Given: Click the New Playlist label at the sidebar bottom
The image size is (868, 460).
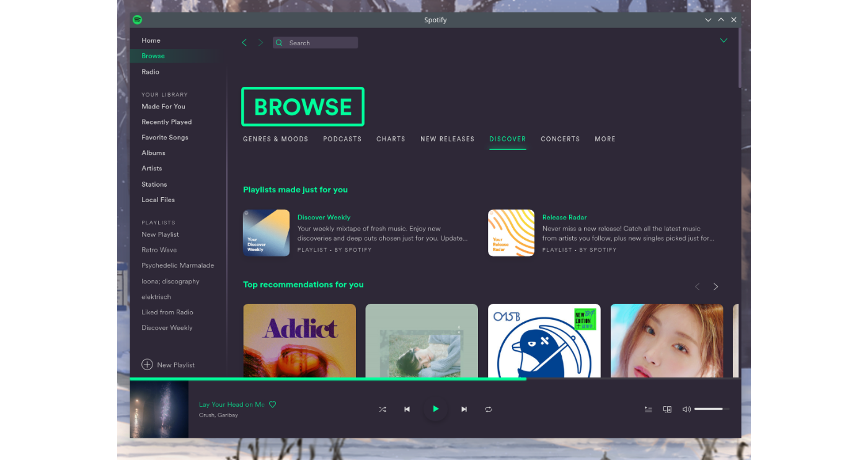Looking at the screenshot, I should 176,365.
